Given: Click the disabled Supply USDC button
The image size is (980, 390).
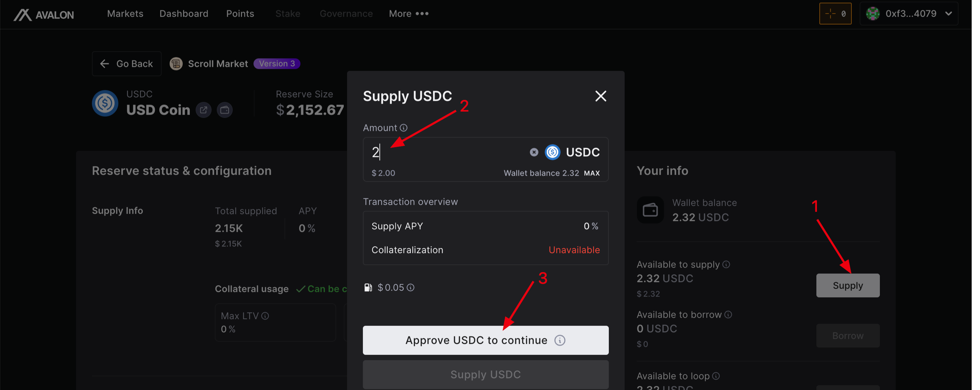Looking at the screenshot, I should [x=485, y=374].
